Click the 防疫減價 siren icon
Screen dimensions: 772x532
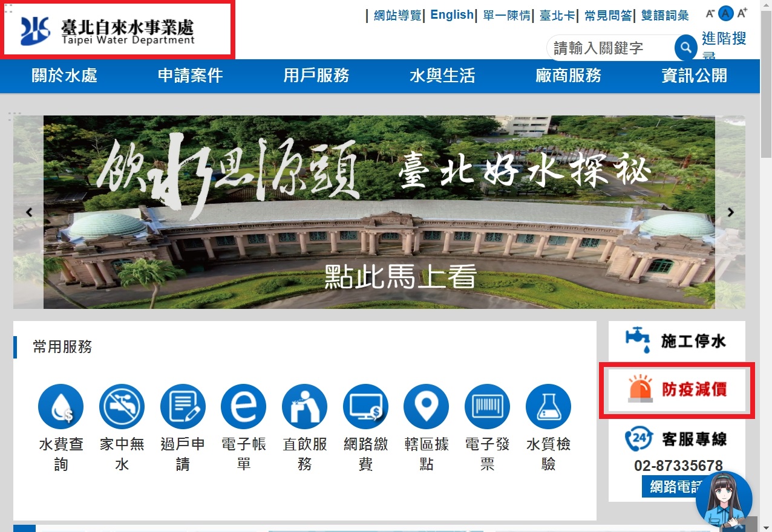pos(641,390)
